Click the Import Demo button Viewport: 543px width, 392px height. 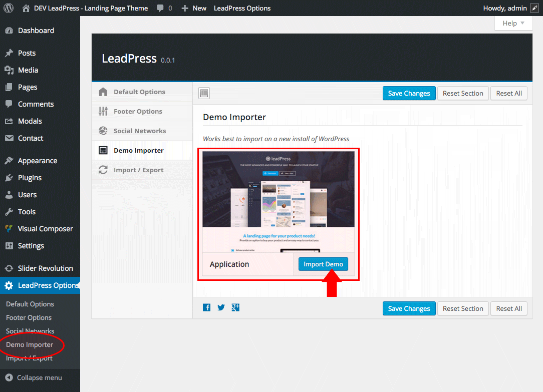coord(323,264)
